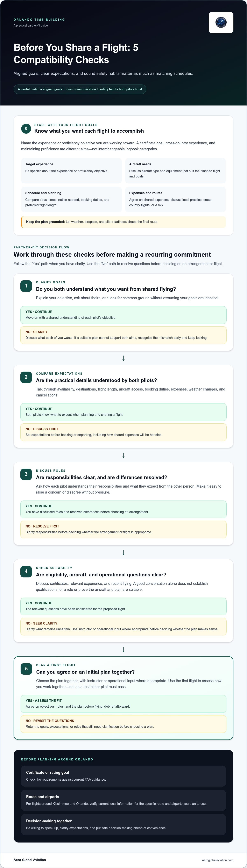The height and width of the screenshot is (868, 247).
Task: Select the Expenses and routes card
Action: coord(175,199)
